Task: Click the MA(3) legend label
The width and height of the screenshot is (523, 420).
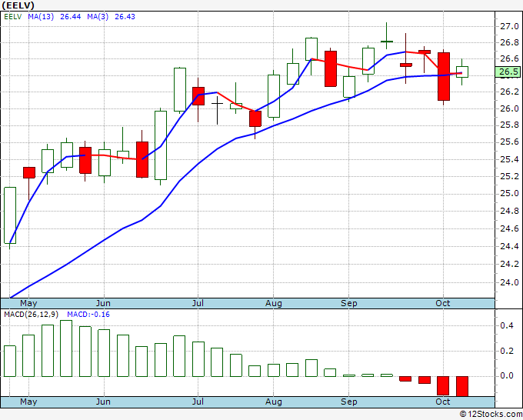Action: tap(98, 17)
